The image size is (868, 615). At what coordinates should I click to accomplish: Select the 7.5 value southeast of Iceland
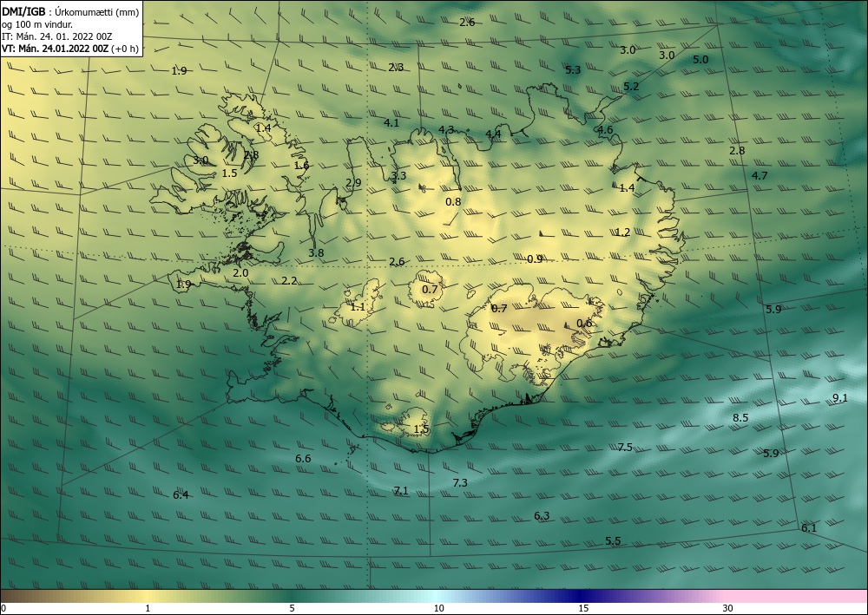click(x=624, y=447)
